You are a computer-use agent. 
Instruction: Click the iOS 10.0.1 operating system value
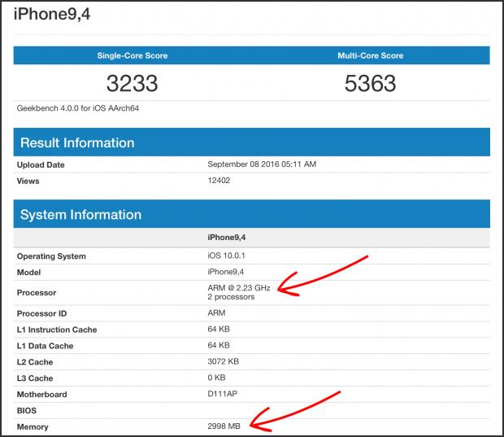[x=227, y=256]
